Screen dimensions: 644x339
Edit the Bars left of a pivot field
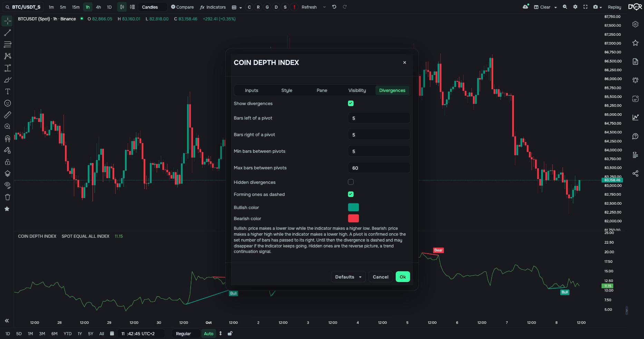click(379, 118)
